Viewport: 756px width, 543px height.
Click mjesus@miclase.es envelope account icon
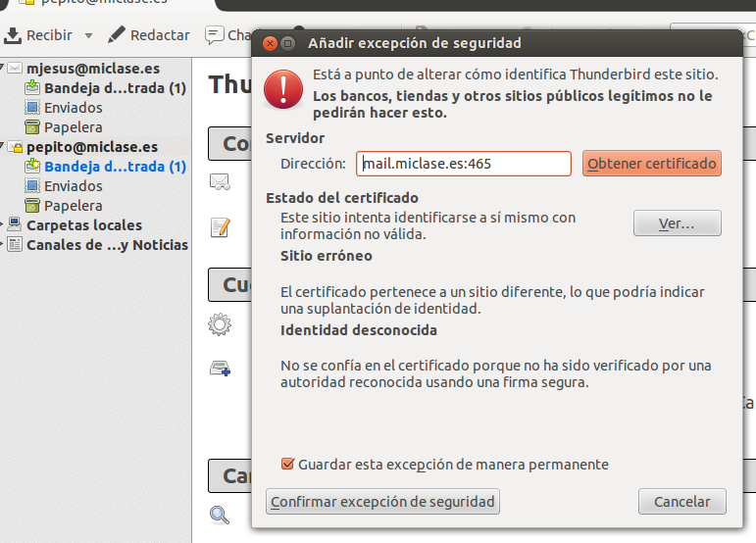click(x=15, y=68)
